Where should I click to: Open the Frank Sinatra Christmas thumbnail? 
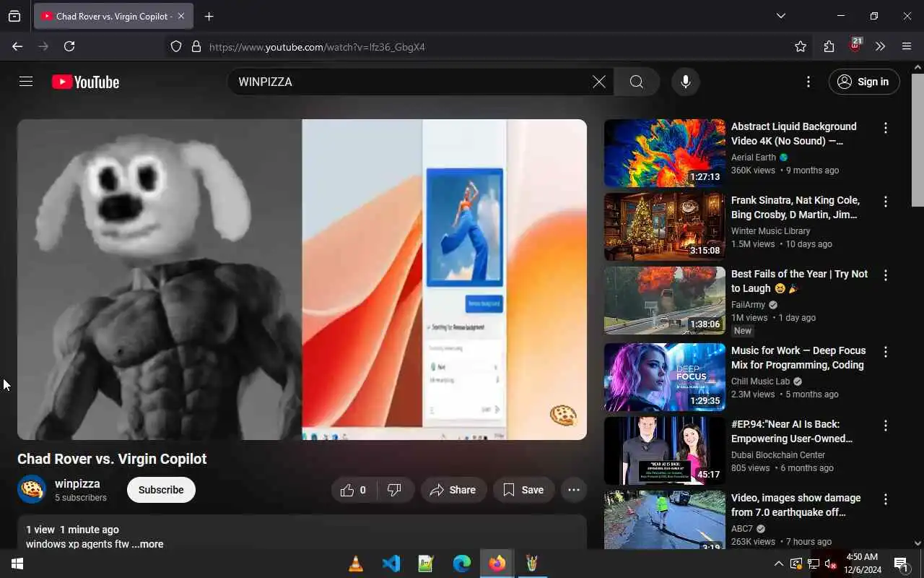coord(665,227)
